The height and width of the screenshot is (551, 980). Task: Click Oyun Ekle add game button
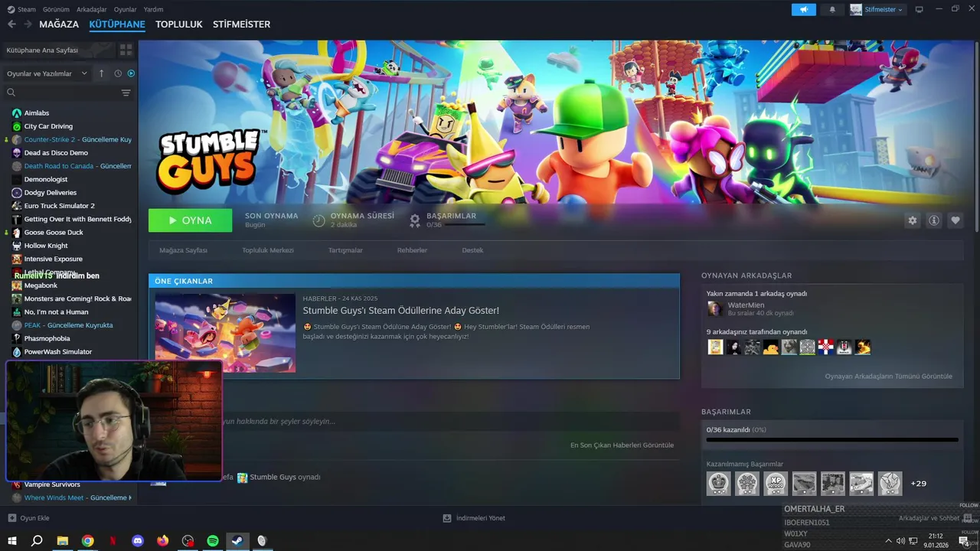point(28,518)
